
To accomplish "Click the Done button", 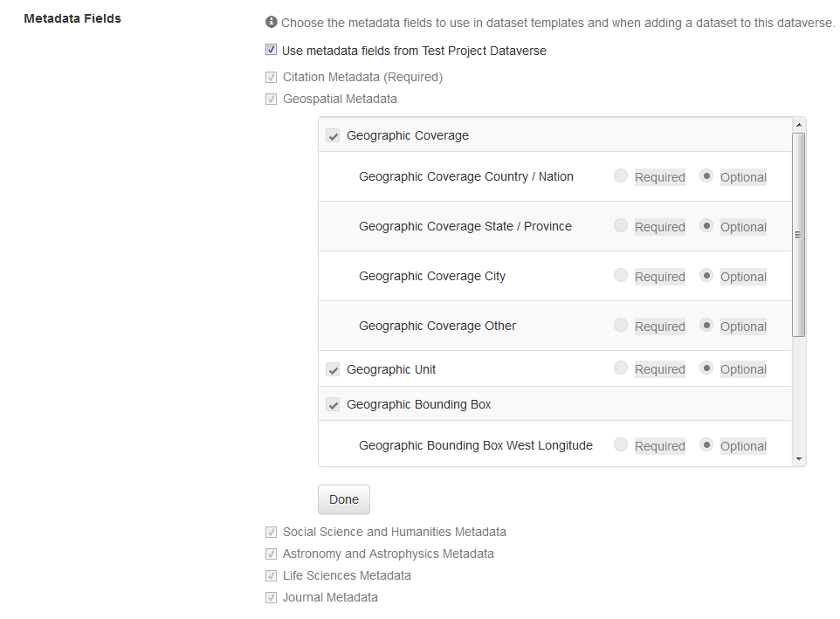I will pyautogui.click(x=344, y=499).
